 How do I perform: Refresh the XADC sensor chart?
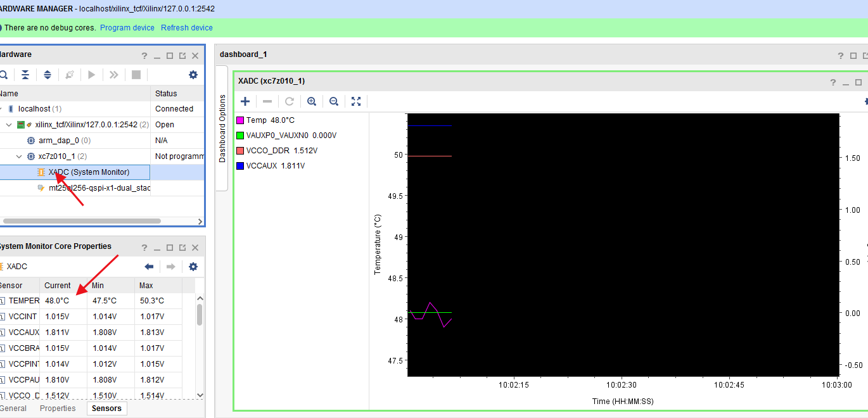point(290,101)
